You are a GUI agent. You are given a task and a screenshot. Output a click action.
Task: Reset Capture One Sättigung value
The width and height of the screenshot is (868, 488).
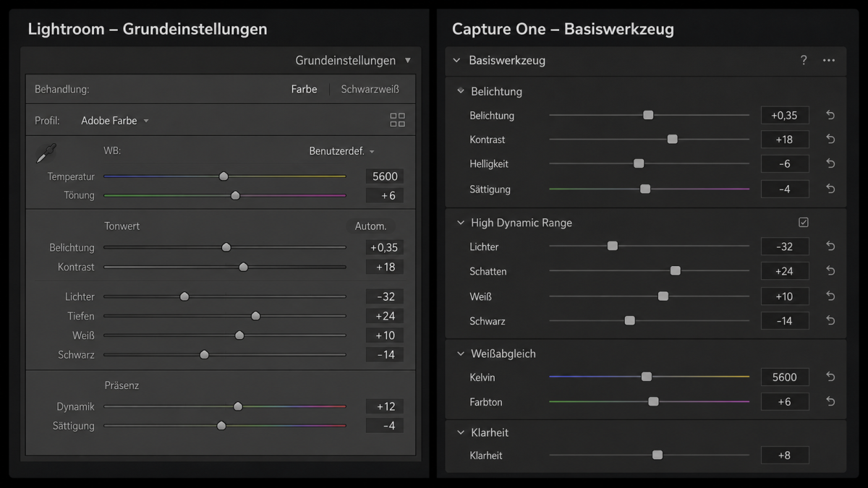click(x=830, y=189)
